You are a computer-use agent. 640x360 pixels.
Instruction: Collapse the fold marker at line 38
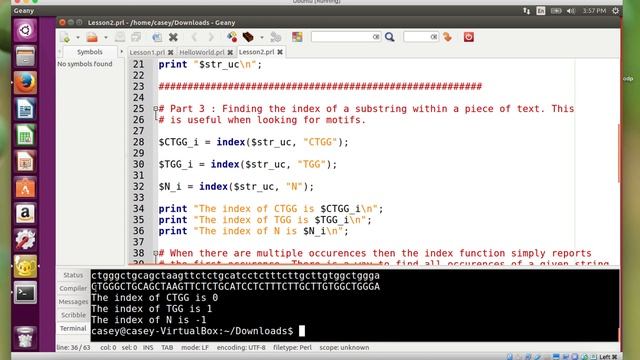coord(156,253)
